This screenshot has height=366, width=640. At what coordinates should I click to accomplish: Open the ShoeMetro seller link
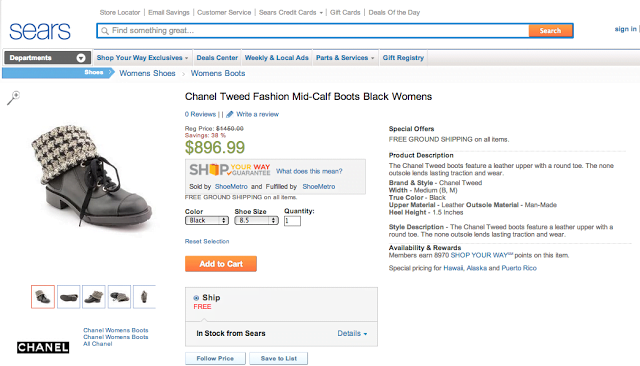point(231,186)
